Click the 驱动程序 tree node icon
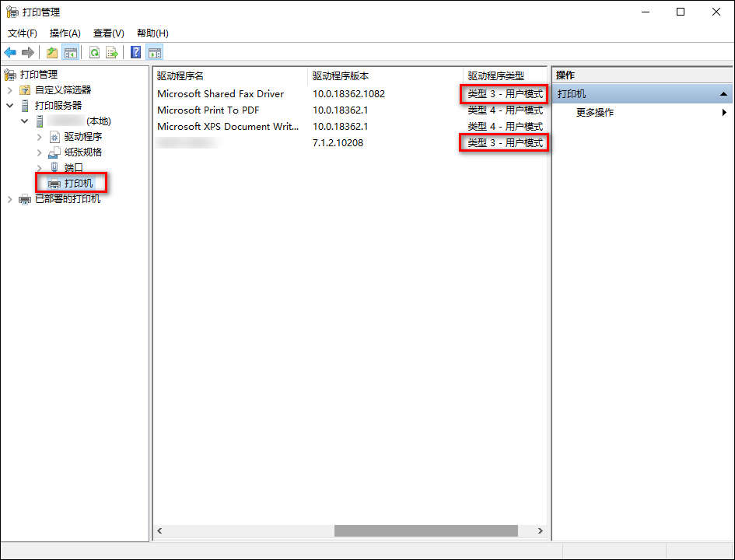 [x=55, y=137]
